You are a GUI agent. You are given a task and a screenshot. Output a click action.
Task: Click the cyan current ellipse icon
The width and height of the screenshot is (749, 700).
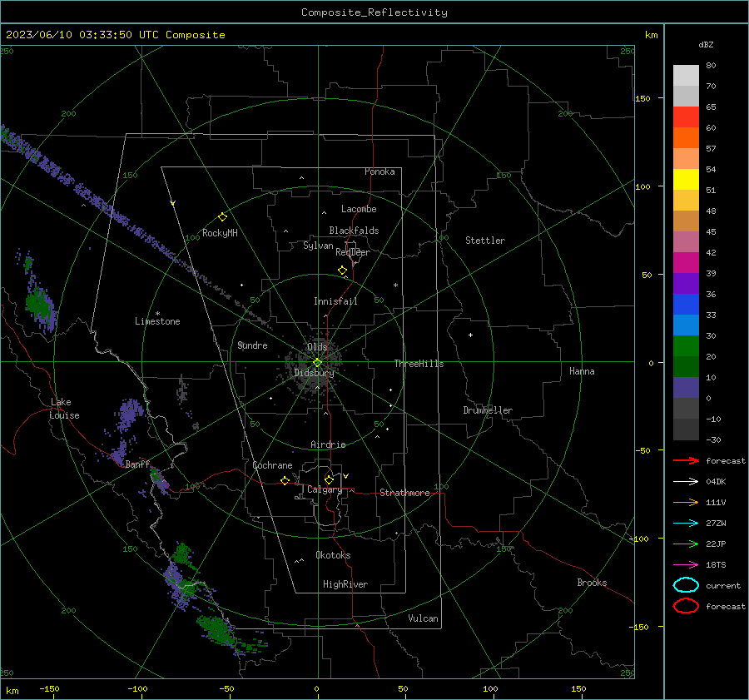tap(686, 585)
